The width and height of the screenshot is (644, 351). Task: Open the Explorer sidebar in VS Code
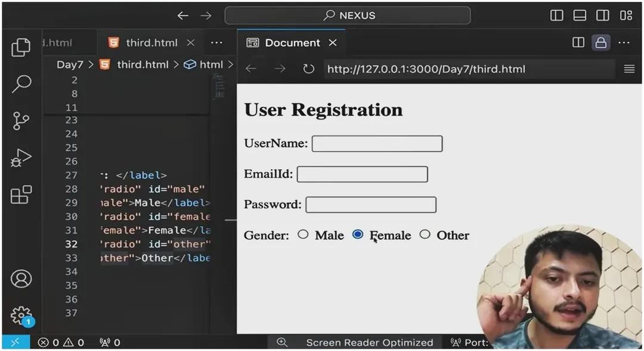pos(21,47)
